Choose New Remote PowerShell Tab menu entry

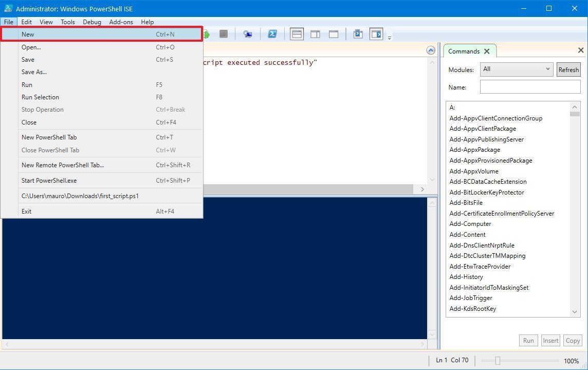click(x=63, y=165)
